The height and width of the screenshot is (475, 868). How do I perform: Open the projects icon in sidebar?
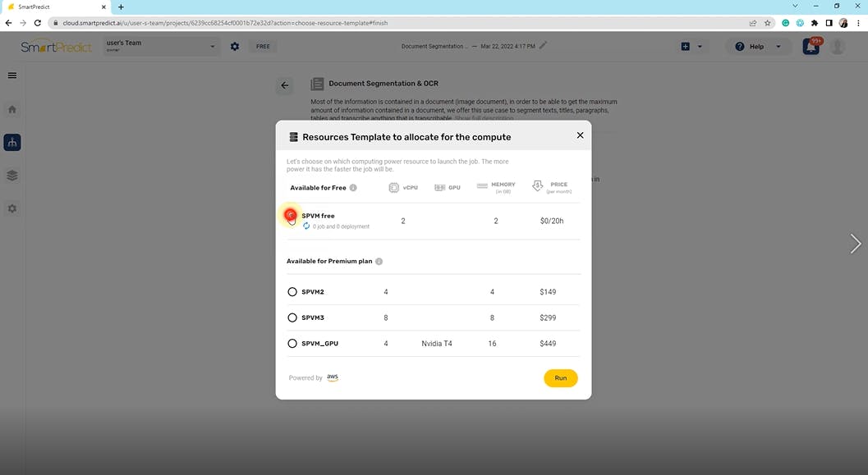tap(12, 143)
